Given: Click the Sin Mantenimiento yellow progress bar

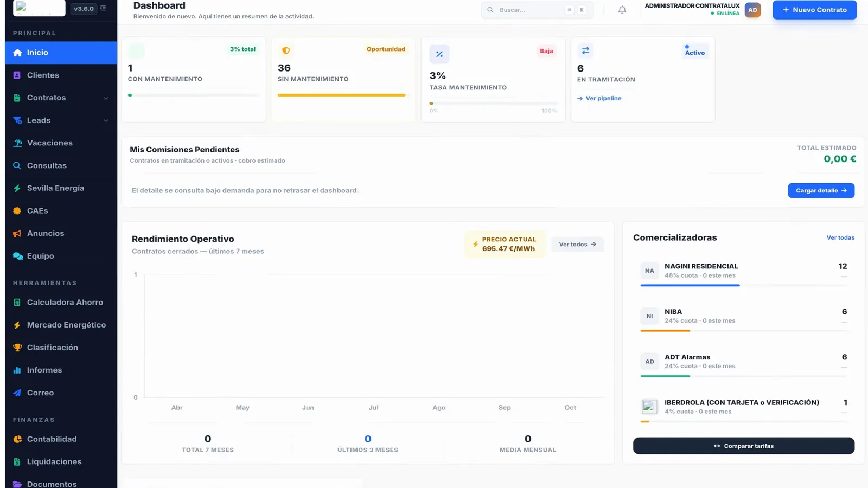Looking at the screenshot, I should [x=341, y=95].
